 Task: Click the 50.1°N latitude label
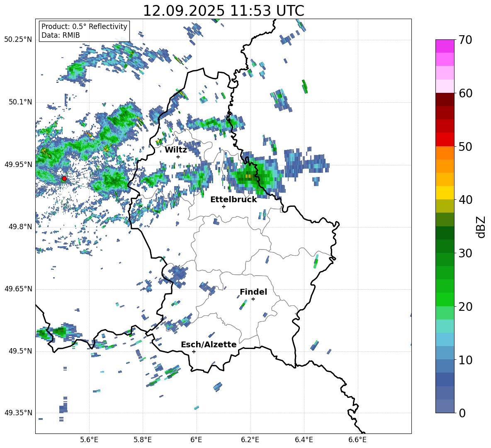[20, 102]
